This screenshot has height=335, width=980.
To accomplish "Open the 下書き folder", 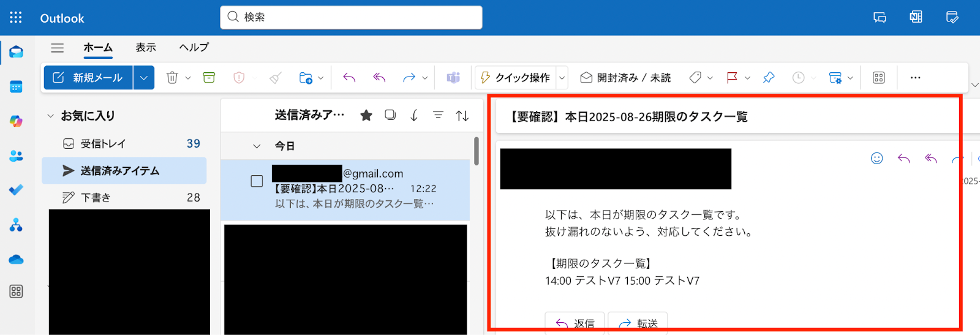I will [124, 197].
